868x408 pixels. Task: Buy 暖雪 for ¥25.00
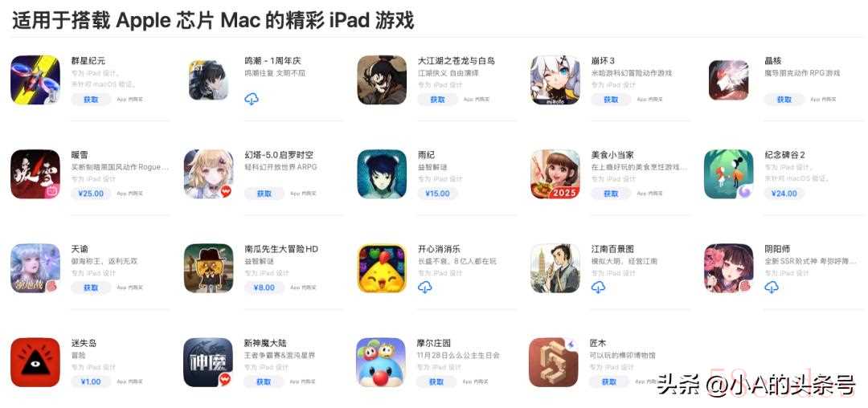[91, 194]
